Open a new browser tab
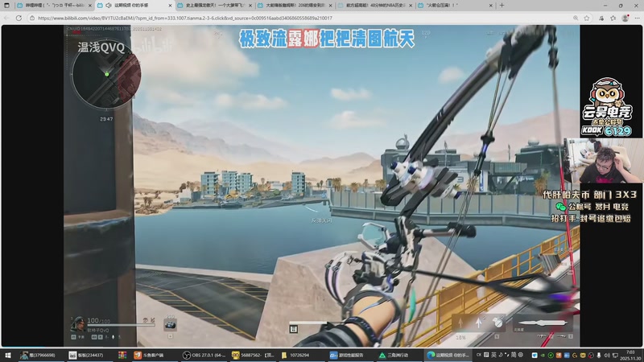This screenshot has height=362, width=644. pyautogui.click(x=502, y=6)
